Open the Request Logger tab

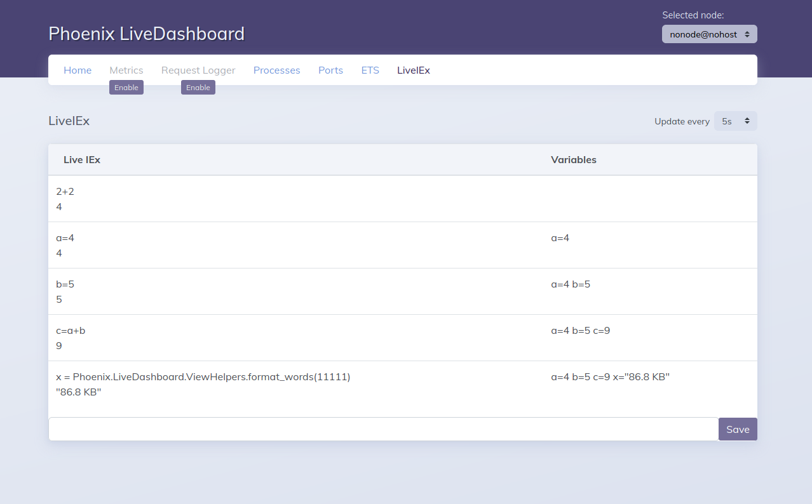[x=198, y=70]
